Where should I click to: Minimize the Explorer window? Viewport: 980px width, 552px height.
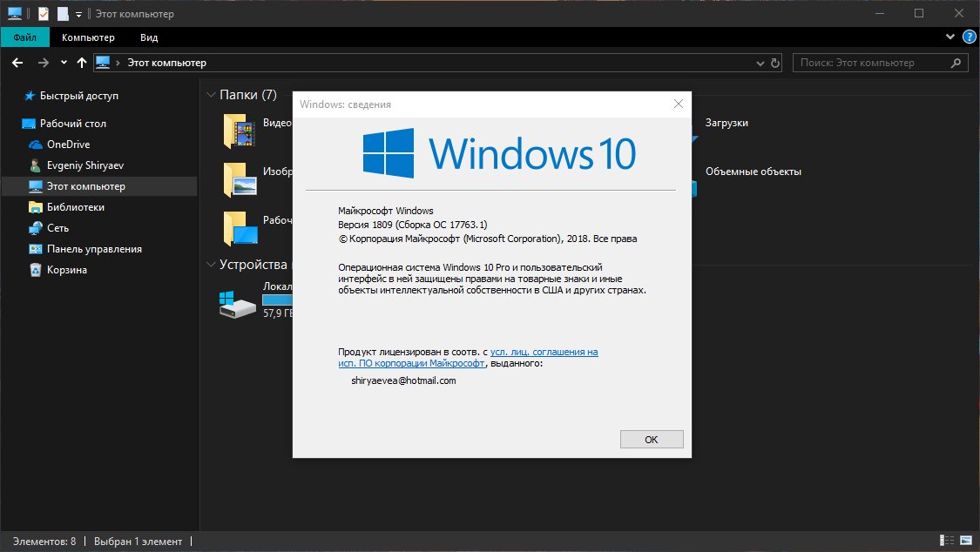click(x=879, y=13)
